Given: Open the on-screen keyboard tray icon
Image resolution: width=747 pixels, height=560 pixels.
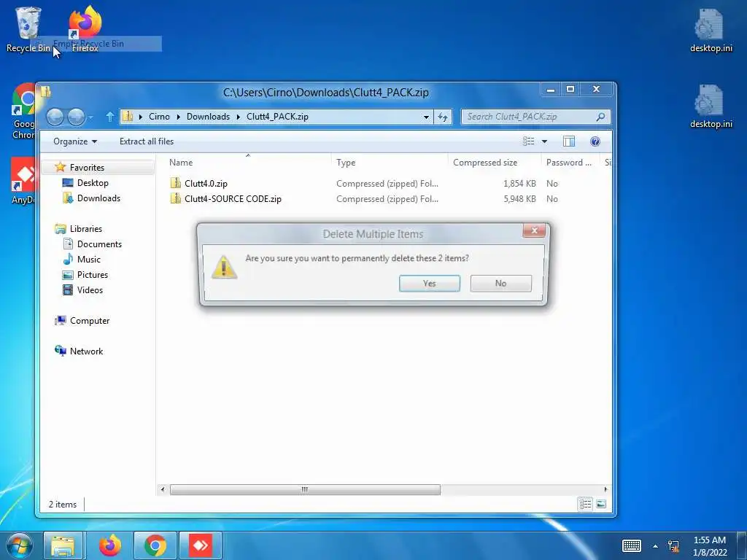Looking at the screenshot, I should [x=632, y=545].
